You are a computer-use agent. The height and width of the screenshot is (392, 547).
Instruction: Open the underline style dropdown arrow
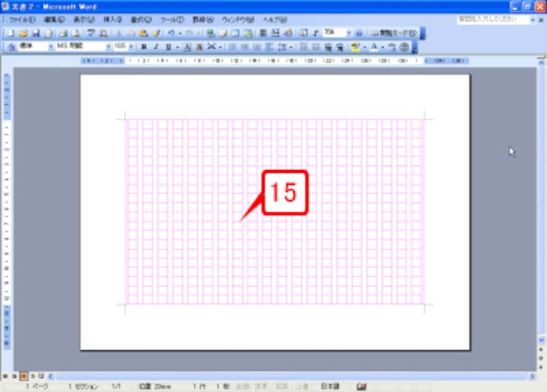tap(178, 47)
